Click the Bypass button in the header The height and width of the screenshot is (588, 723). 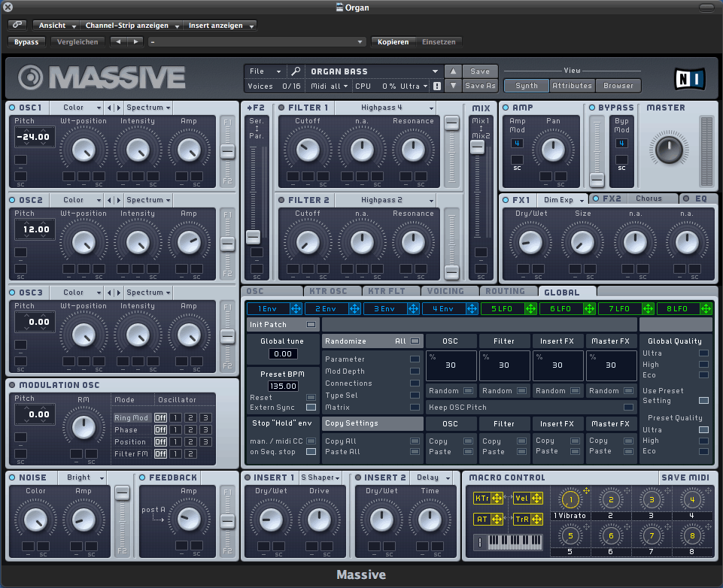[x=26, y=42]
